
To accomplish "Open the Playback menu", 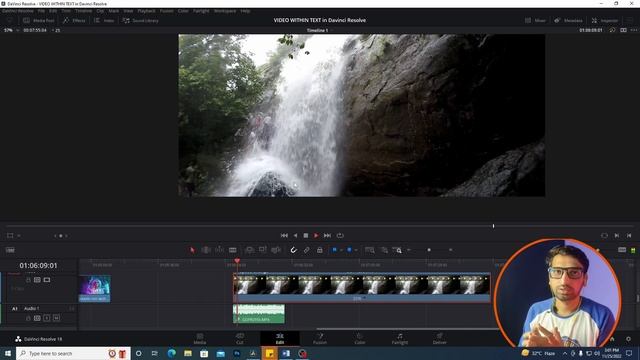I will point(146,11).
